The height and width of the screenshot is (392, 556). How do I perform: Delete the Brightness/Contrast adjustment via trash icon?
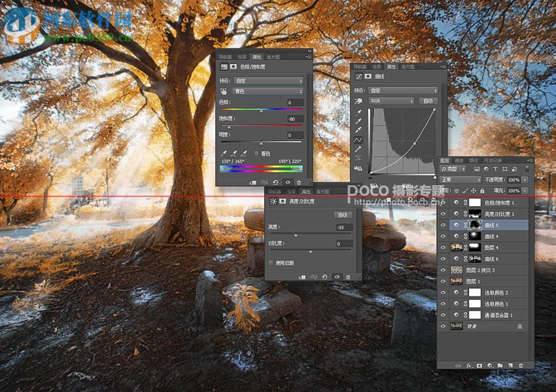click(348, 277)
